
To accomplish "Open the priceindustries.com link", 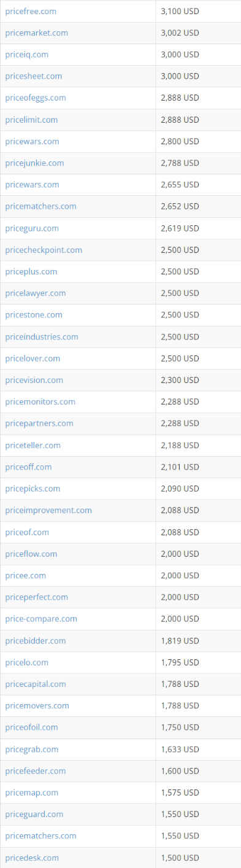I will (x=42, y=336).
